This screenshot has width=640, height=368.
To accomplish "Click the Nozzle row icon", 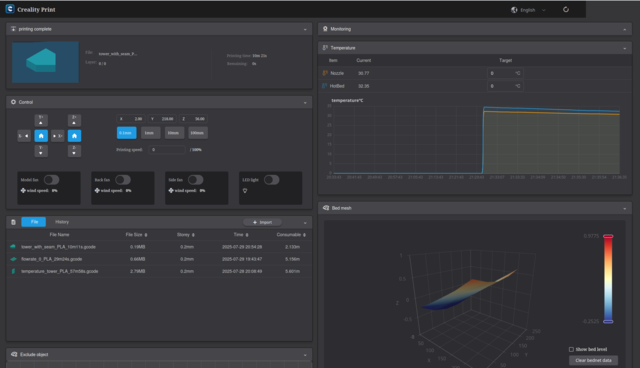I will 325,73.
